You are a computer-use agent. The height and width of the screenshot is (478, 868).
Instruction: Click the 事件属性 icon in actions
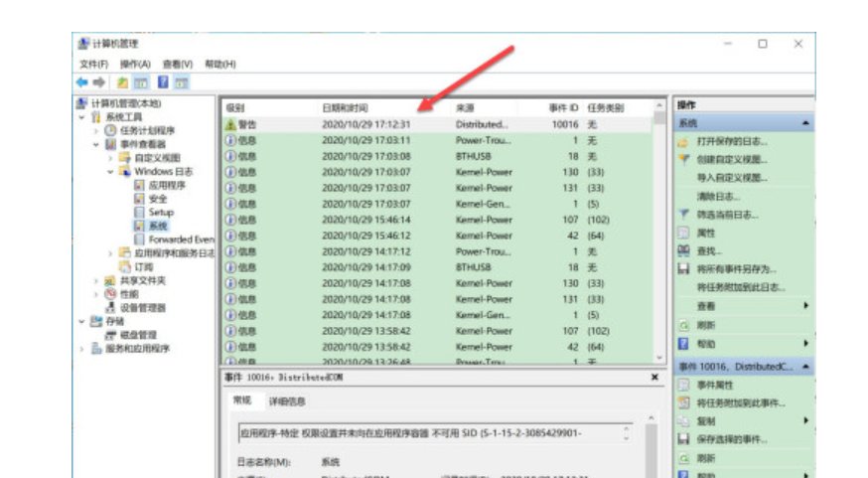point(683,385)
